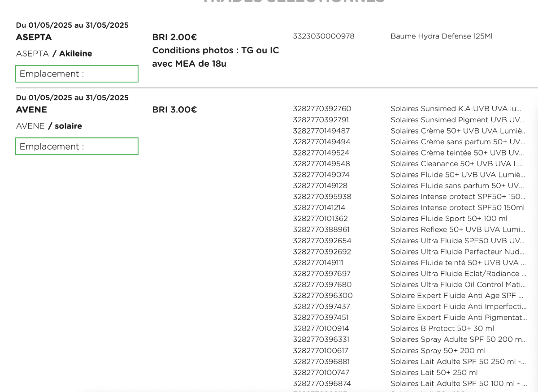The image size is (538, 392).
Task: Select barcode 3282770149128
Action: point(320,186)
